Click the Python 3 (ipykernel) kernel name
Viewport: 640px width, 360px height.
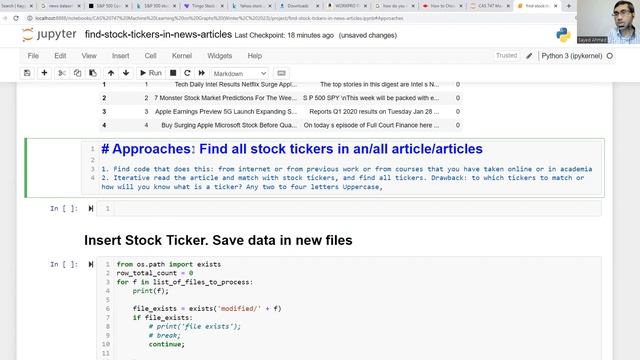point(571,56)
